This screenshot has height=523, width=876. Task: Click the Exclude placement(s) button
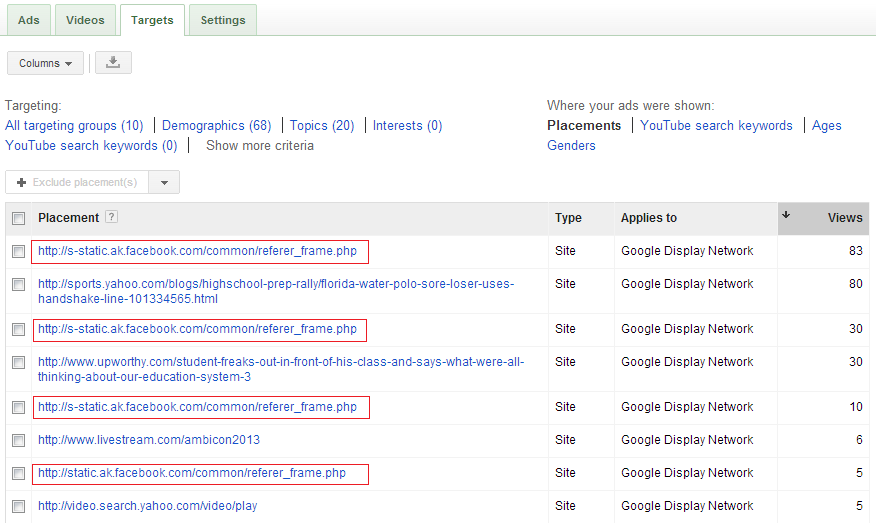coord(77,182)
